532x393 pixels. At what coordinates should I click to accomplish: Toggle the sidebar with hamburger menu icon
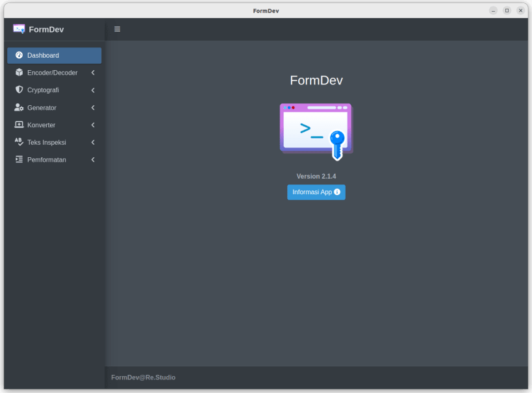click(117, 29)
